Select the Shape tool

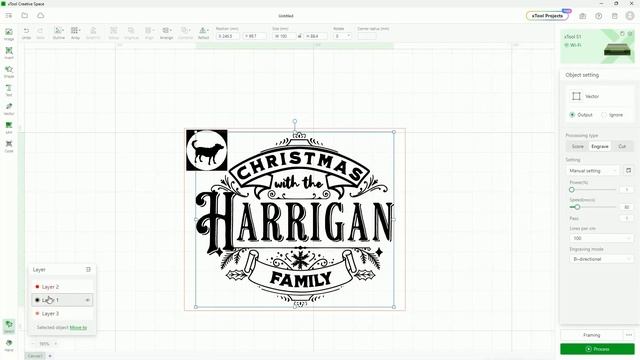click(9, 71)
